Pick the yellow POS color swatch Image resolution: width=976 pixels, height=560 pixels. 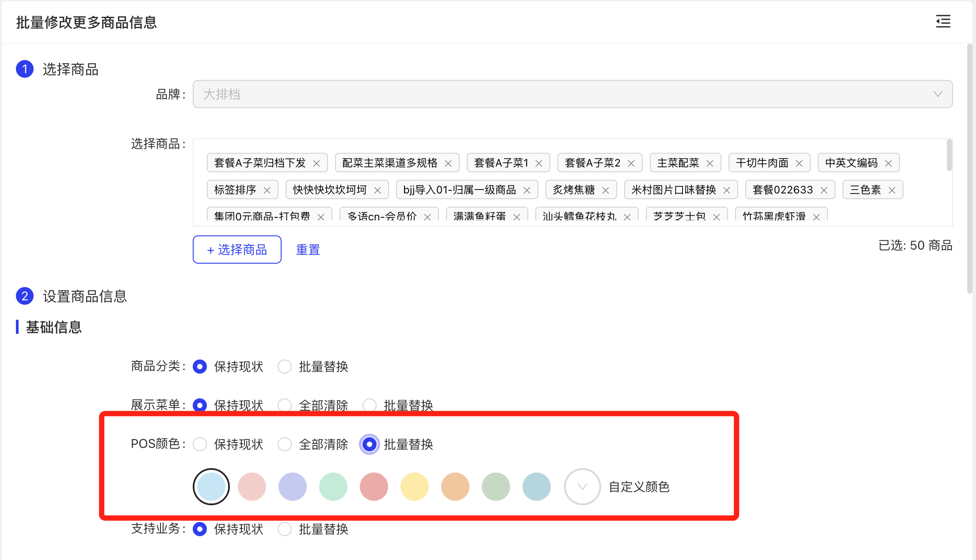[414, 487]
